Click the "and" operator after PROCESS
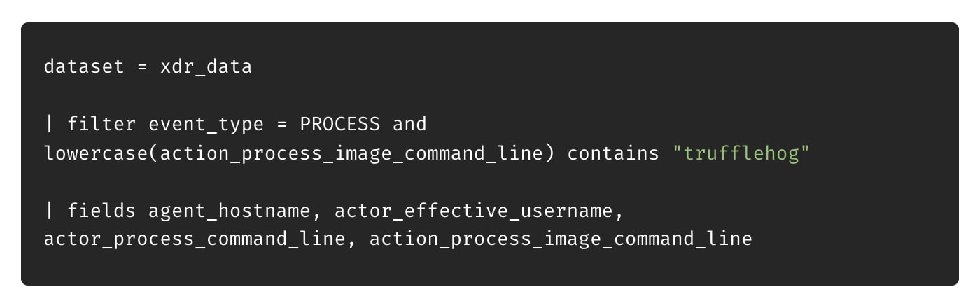Screen dimensions: 980x308 click(409, 125)
